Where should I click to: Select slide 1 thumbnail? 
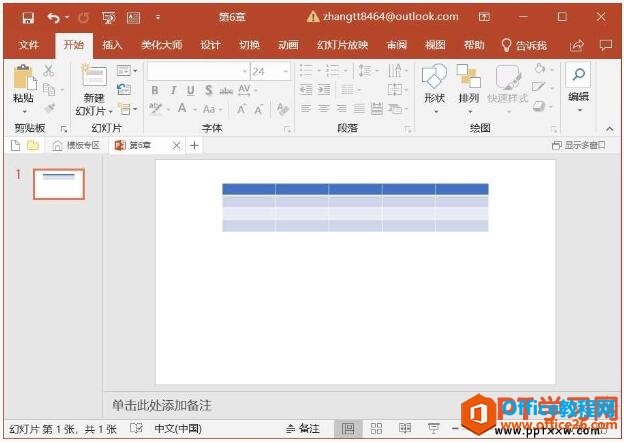tap(59, 184)
